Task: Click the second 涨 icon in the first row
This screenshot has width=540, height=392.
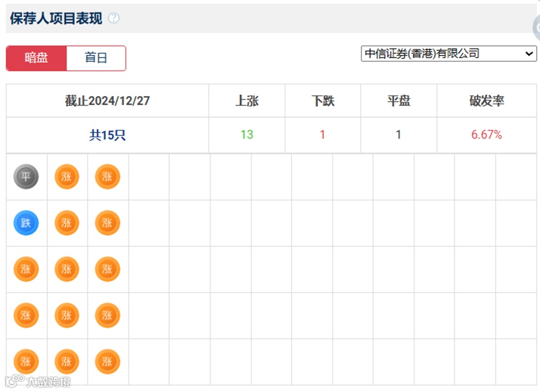Action: 67,177
